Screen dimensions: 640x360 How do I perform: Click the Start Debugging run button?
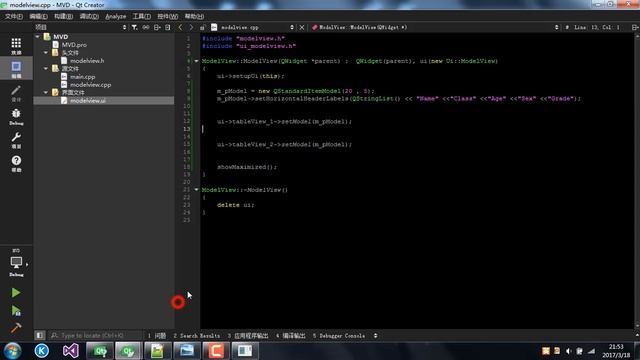pos(16,311)
